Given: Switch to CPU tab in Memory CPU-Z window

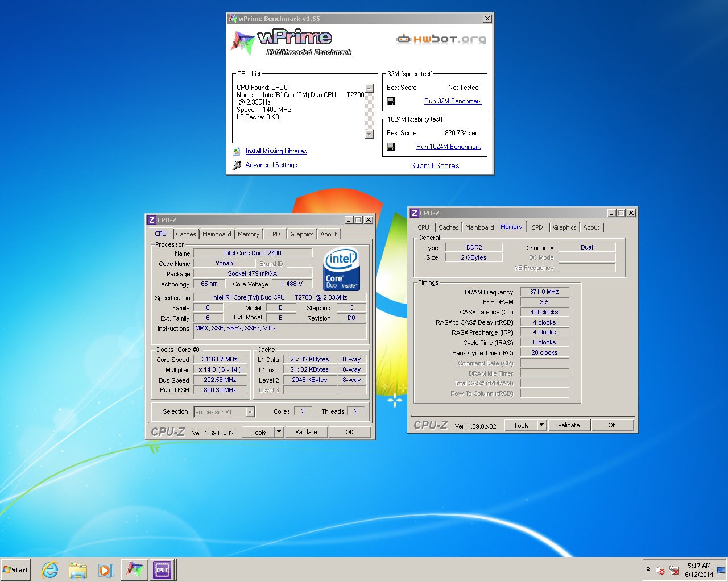Looking at the screenshot, I should coord(423,227).
